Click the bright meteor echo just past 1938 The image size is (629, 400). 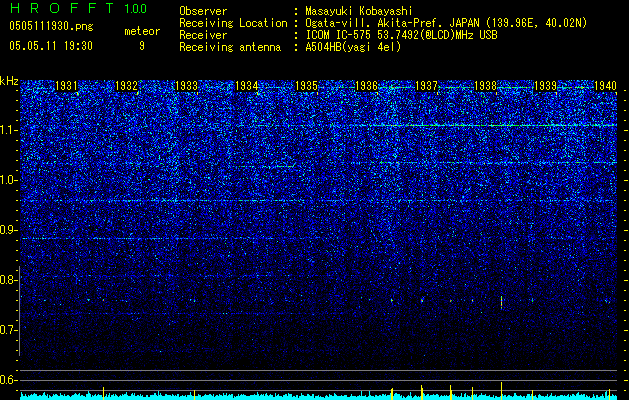[x=501, y=302]
